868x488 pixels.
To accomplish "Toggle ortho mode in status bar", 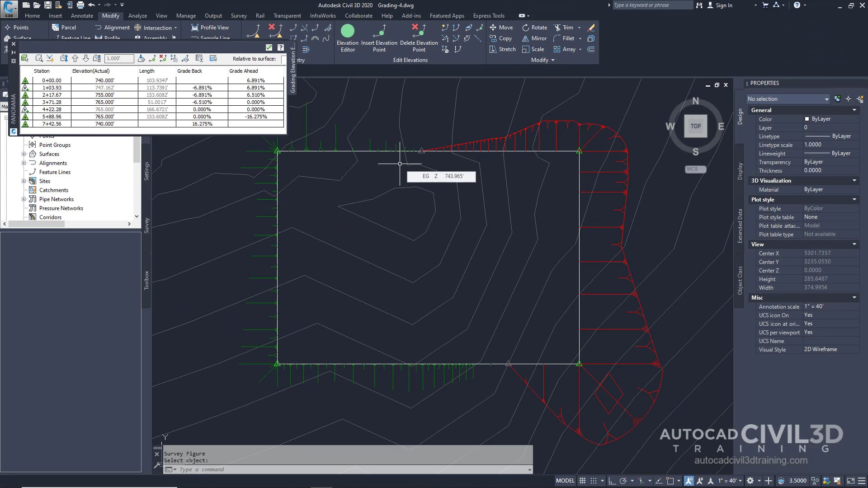I will coord(612,481).
